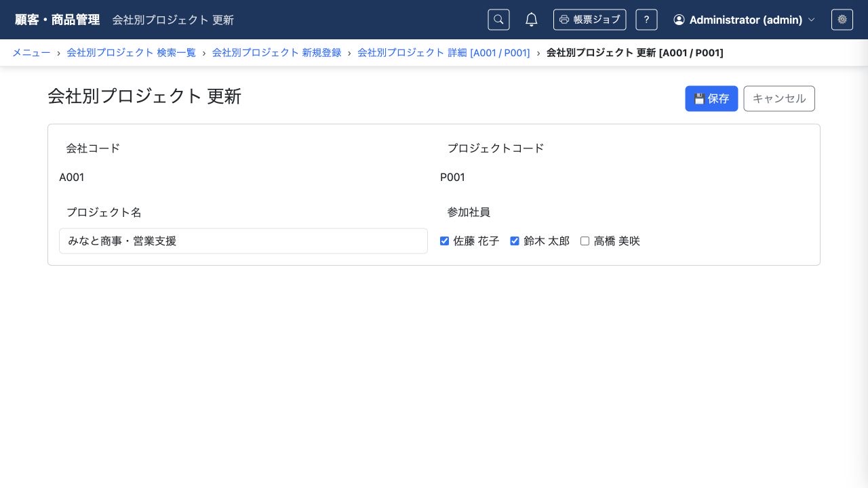Open settings with the gear icon
This screenshot has height=488, width=868.
click(x=842, y=20)
